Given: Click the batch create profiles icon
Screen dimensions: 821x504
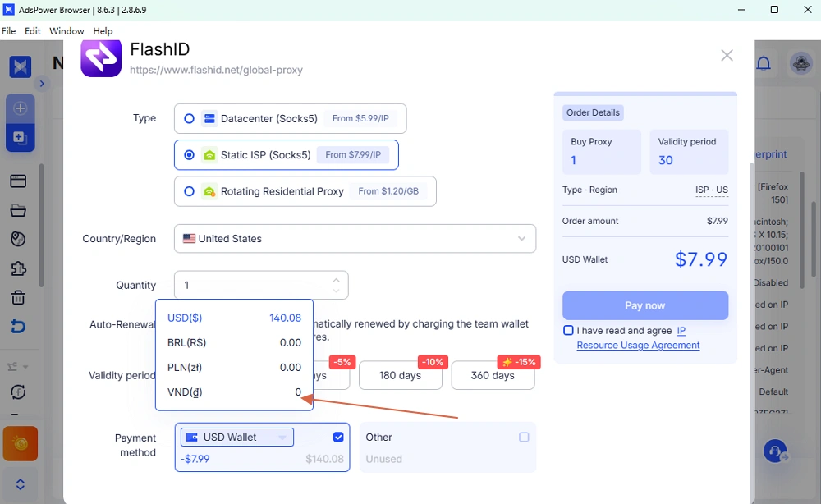Looking at the screenshot, I should 20,138.
